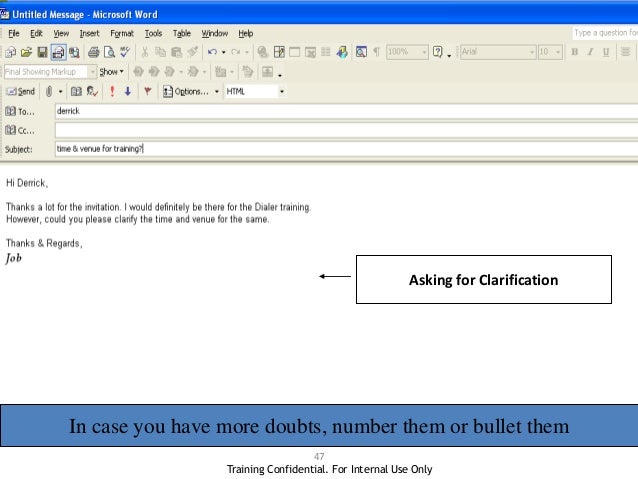Open the Address Book icon

pyautogui.click(x=75, y=91)
